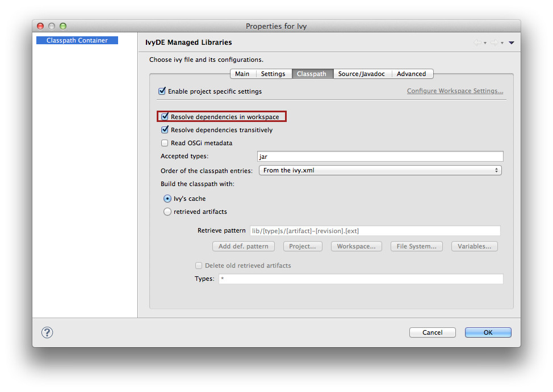Screen dimensions: 553x392
Task: Uncheck Resolve dependencies in workspace
Action: (165, 117)
